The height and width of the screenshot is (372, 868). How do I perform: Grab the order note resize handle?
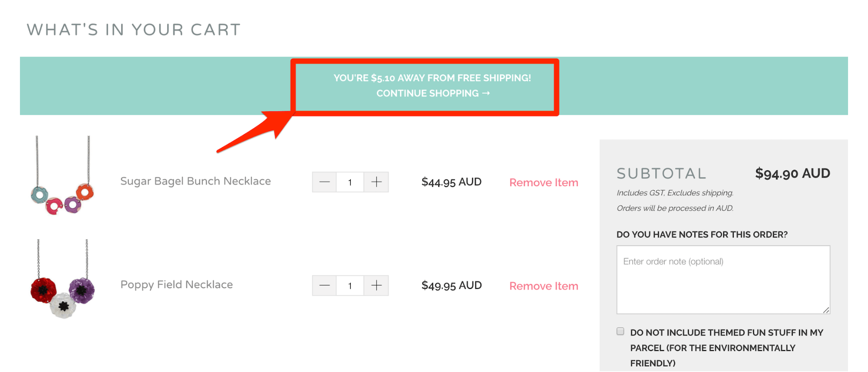pyautogui.click(x=826, y=310)
